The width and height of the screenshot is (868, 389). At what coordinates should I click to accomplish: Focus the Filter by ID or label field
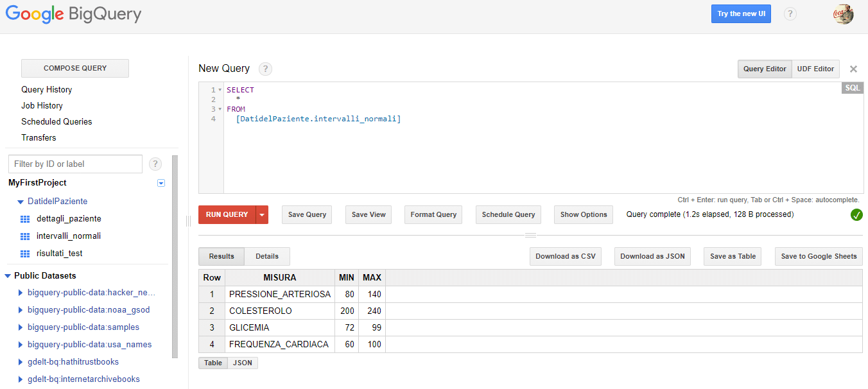[x=75, y=164]
